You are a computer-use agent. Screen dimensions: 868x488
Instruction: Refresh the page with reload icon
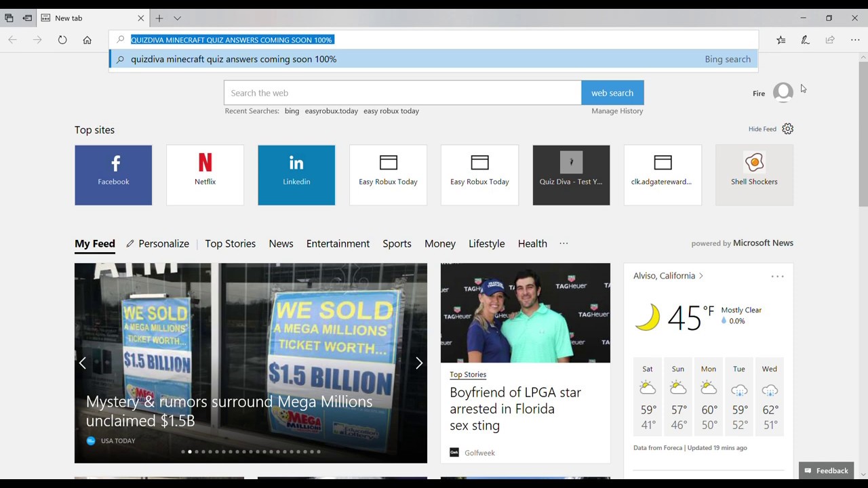click(x=62, y=40)
